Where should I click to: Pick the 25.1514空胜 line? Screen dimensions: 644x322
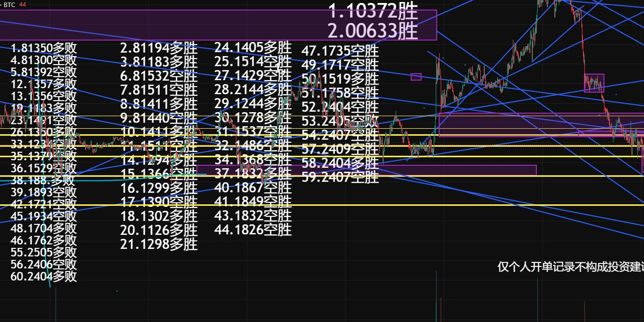[x=253, y=62]
